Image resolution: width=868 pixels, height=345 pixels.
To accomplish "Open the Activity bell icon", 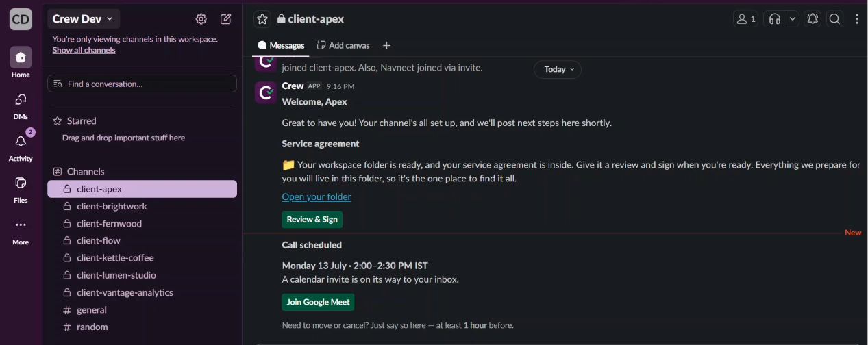I will pos(21,141).
